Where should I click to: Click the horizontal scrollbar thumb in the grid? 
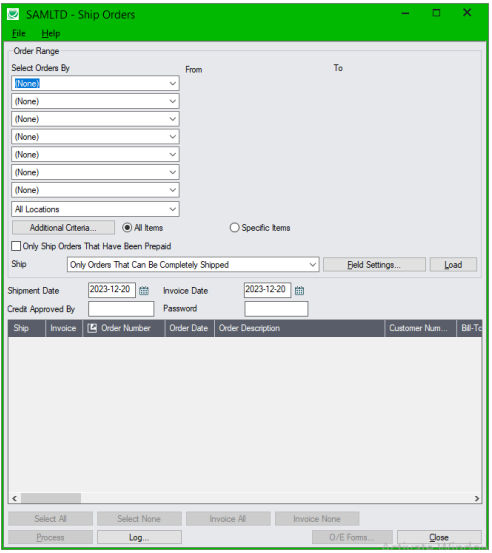[x=51, y=498]
